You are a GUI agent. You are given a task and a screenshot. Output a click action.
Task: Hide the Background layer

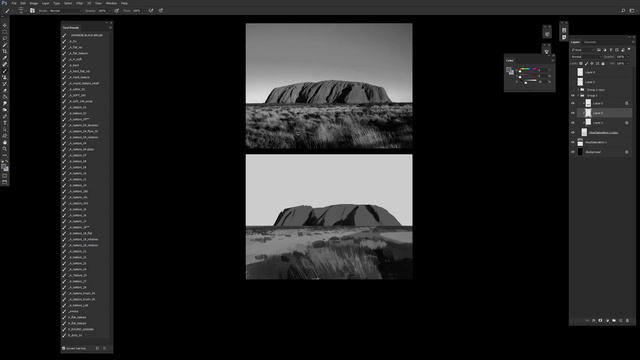tap(573, 152)
